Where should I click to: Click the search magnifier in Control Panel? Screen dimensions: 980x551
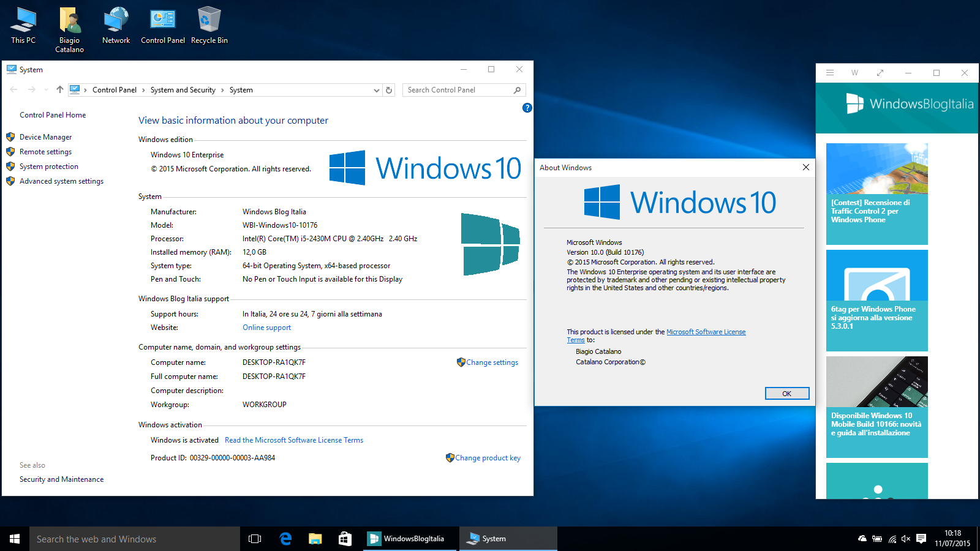pos(517,90)
